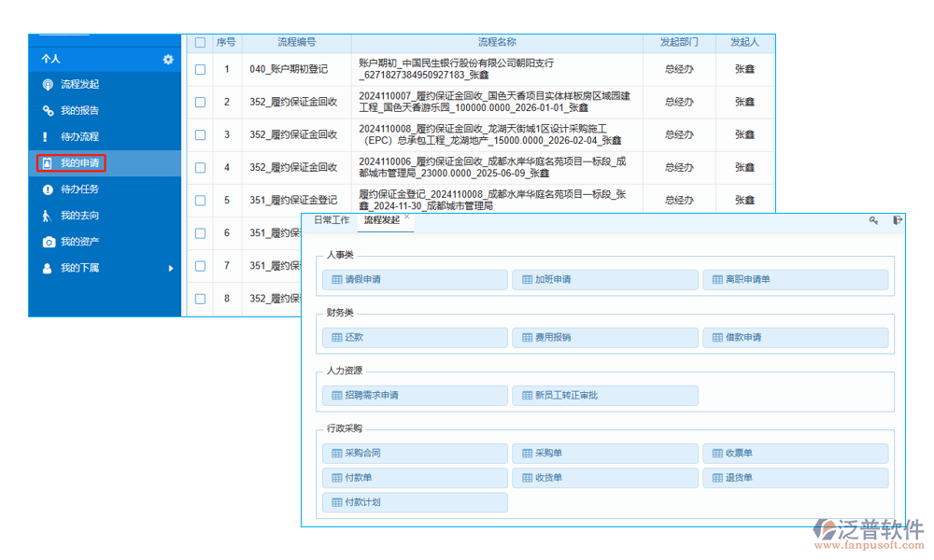This screenshot has height=560, width=934.
Task: Expand the 我的下属 submenu arrow
Action: (171, 269)
